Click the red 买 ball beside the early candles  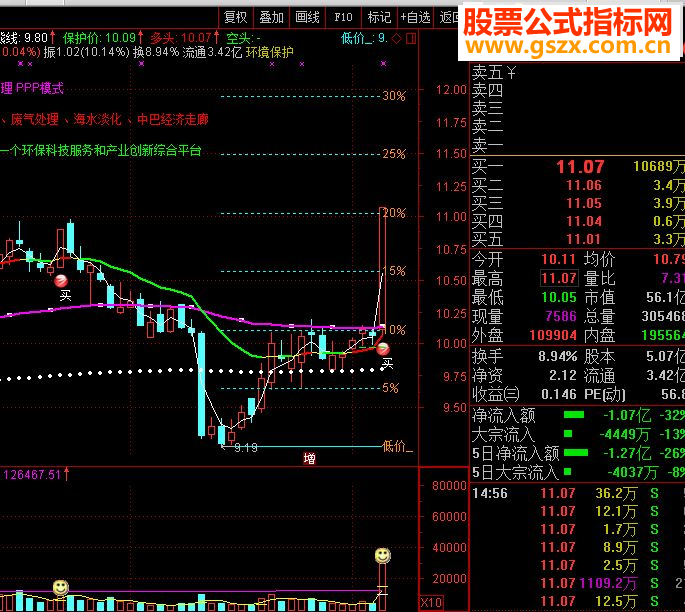click(61, 281)
